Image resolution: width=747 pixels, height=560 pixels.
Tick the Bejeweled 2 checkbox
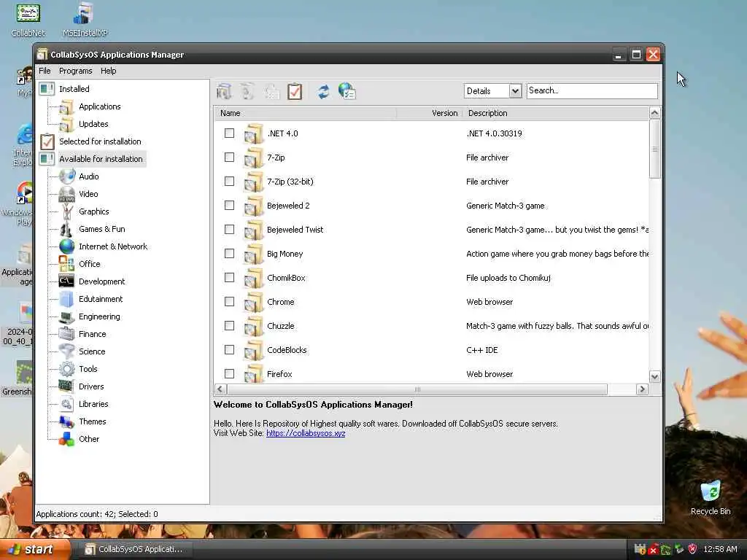[229, 205]
